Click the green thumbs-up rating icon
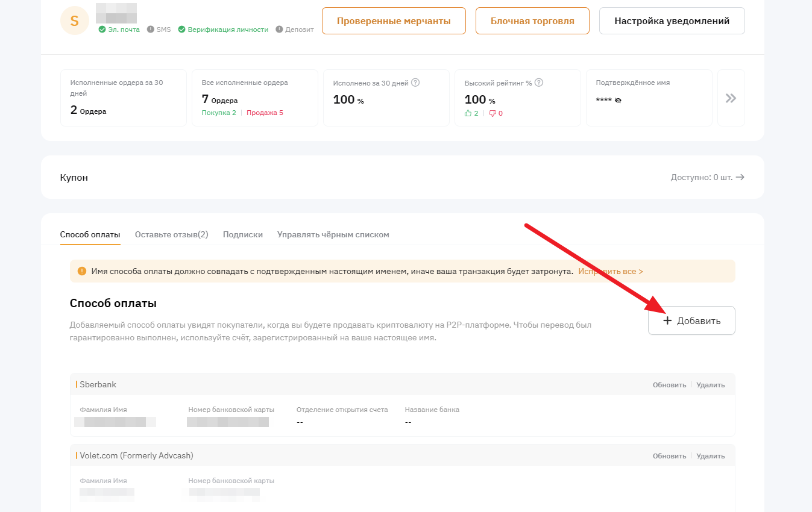Image resolution: width=812 pixels, height=512 pixels. pyautogui.click(x=468, y=113)
